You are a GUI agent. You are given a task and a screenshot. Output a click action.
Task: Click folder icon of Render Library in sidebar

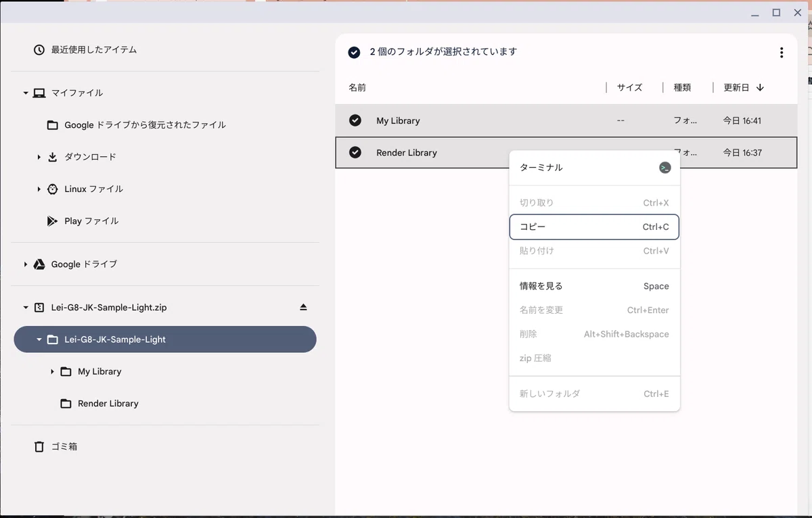coord(66,404)
